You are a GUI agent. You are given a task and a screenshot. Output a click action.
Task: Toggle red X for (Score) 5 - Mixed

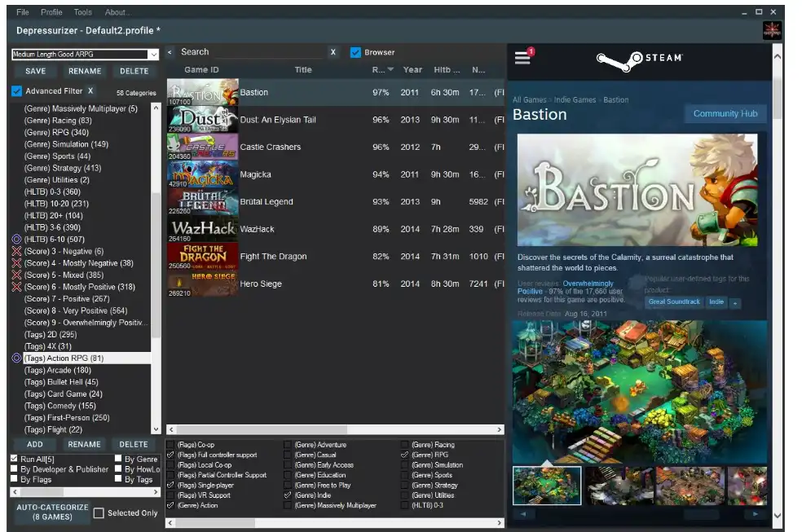coord(16,275)
